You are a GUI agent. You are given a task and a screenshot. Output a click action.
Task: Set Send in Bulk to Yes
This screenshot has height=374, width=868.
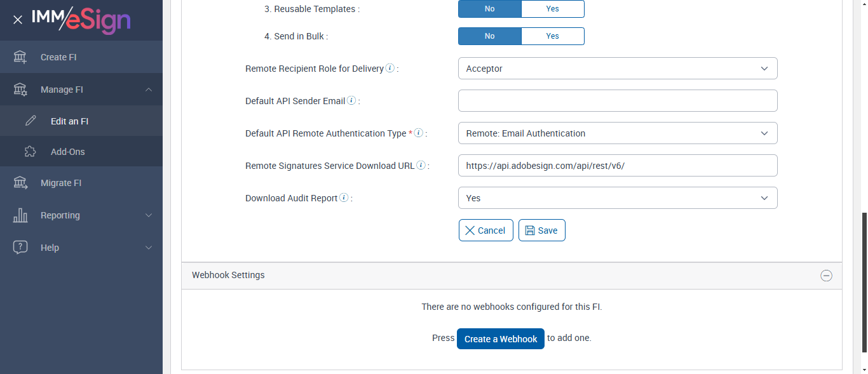(x=552, y=36)
